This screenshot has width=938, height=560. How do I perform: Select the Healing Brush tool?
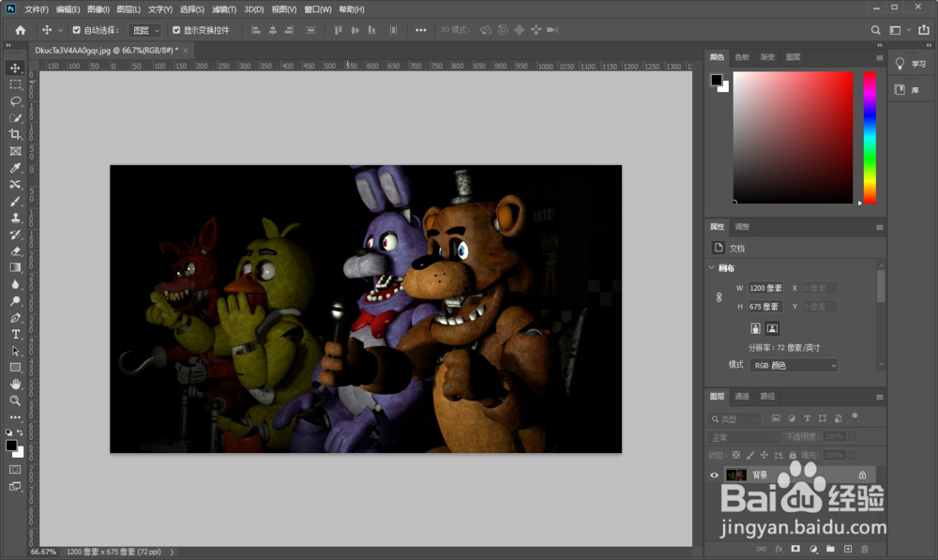click(x=15, y=184)
